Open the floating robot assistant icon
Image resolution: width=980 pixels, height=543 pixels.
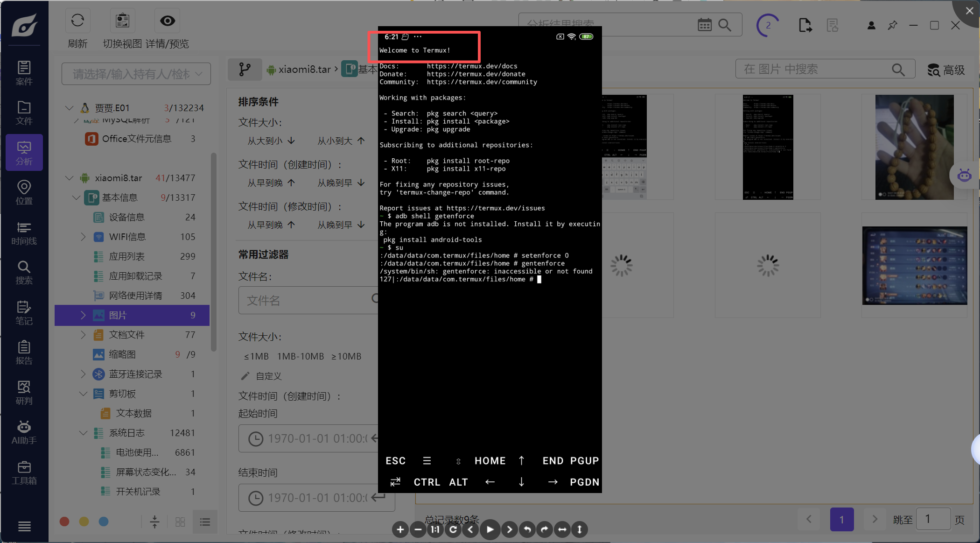[x=964, y=176]
